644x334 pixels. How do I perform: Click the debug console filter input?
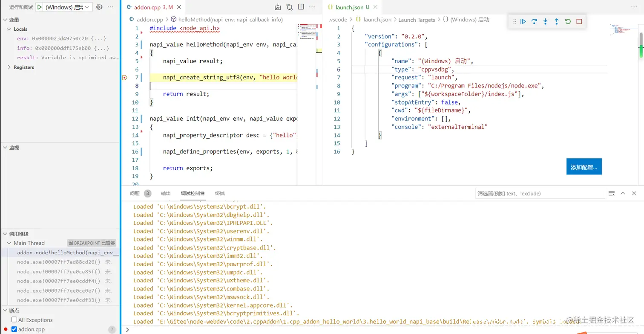click(x=540, y=193)
